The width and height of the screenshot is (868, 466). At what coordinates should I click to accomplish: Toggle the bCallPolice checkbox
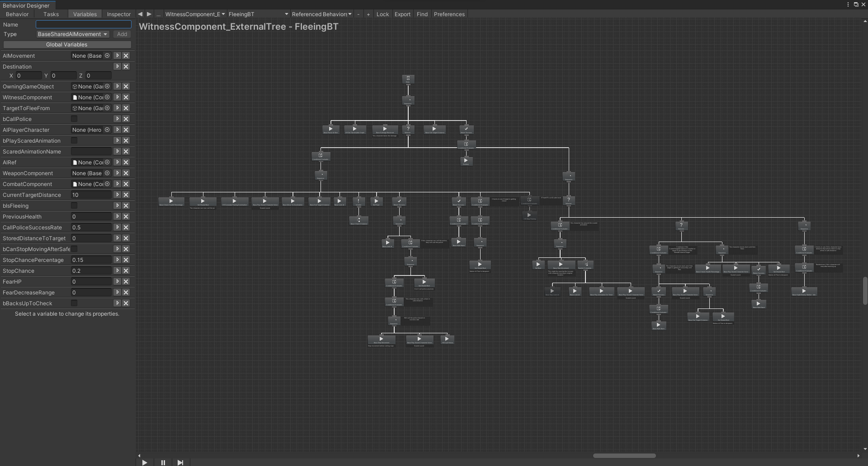74,119
